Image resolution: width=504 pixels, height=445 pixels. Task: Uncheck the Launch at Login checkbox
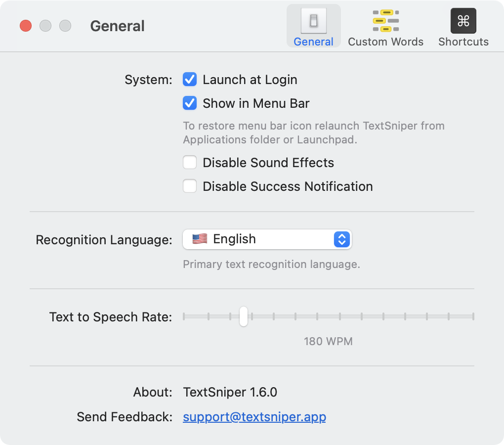[x=190, y=80]
